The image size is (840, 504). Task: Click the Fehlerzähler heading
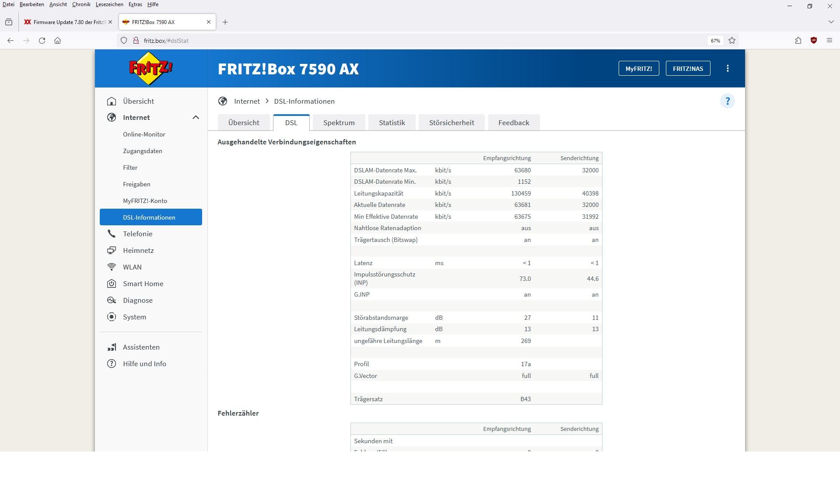(238, 413)
